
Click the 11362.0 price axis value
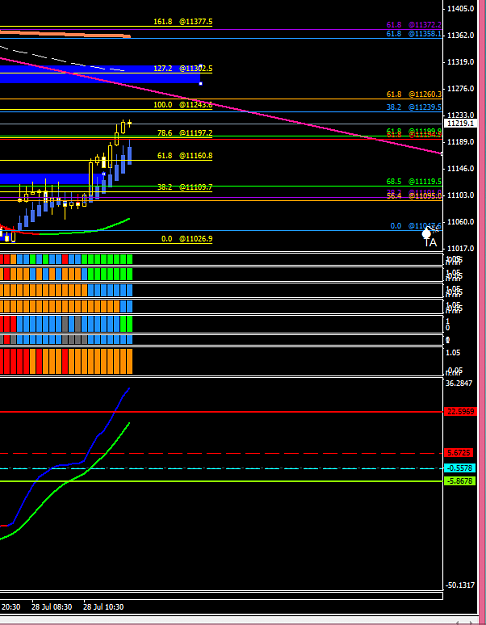(x=460, y=35)
